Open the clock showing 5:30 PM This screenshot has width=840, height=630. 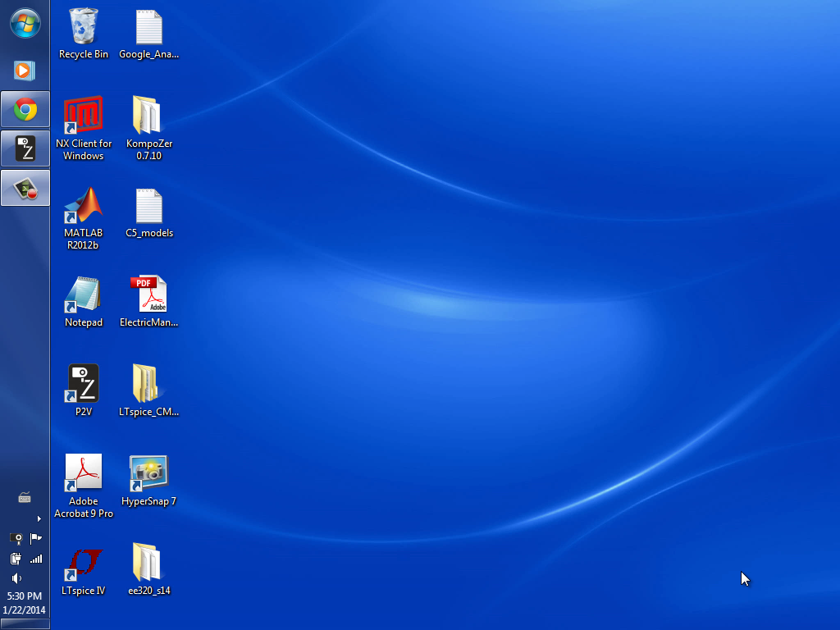point(24,596)
